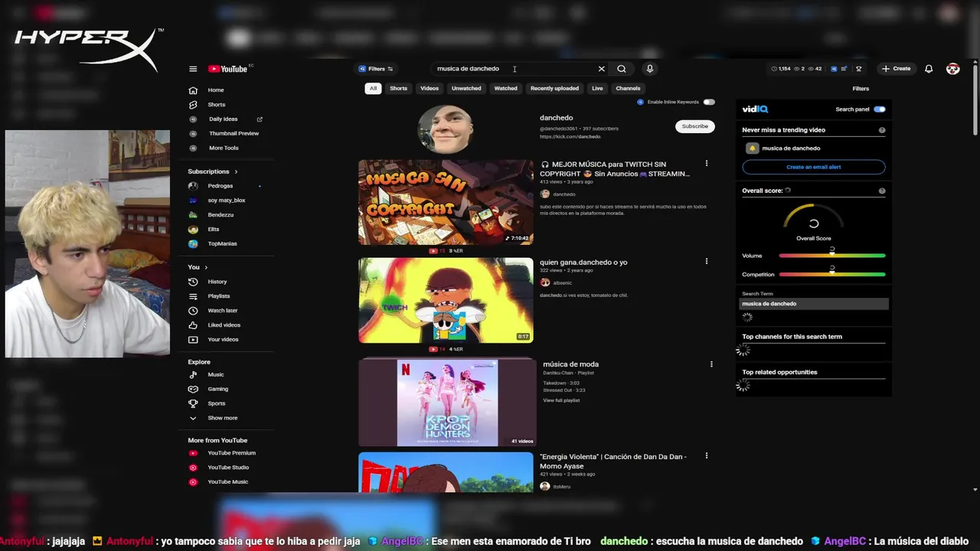Open options menu for MEJOR MÚSICA video
The width and height of the screenshot is (980, 551).
(x=707, y=164)
